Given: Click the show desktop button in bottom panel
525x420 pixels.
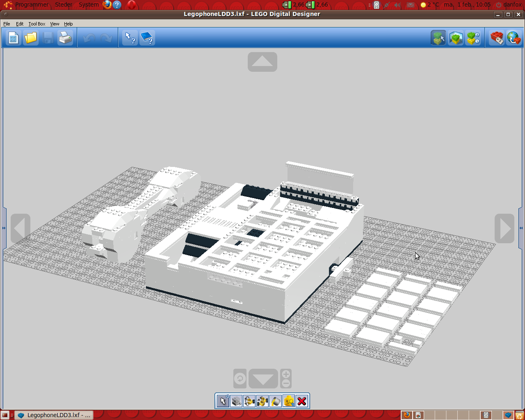Looking at the screenshot, I should click(5, 415).
